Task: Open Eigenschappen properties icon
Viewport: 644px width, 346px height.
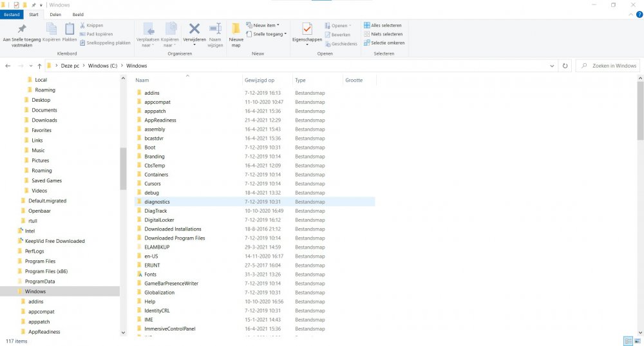Action: (x=307, y=30)
